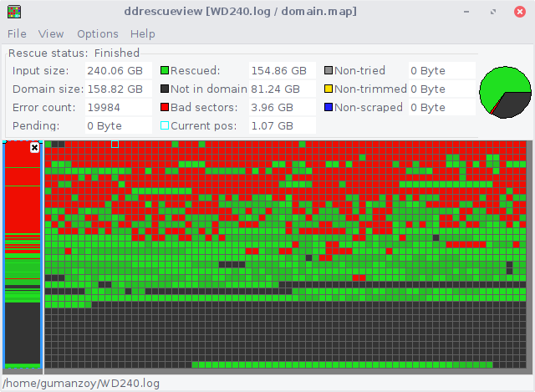
Task: Click the red Bad sectors legend swatch
Action: [x=165, y=107]
